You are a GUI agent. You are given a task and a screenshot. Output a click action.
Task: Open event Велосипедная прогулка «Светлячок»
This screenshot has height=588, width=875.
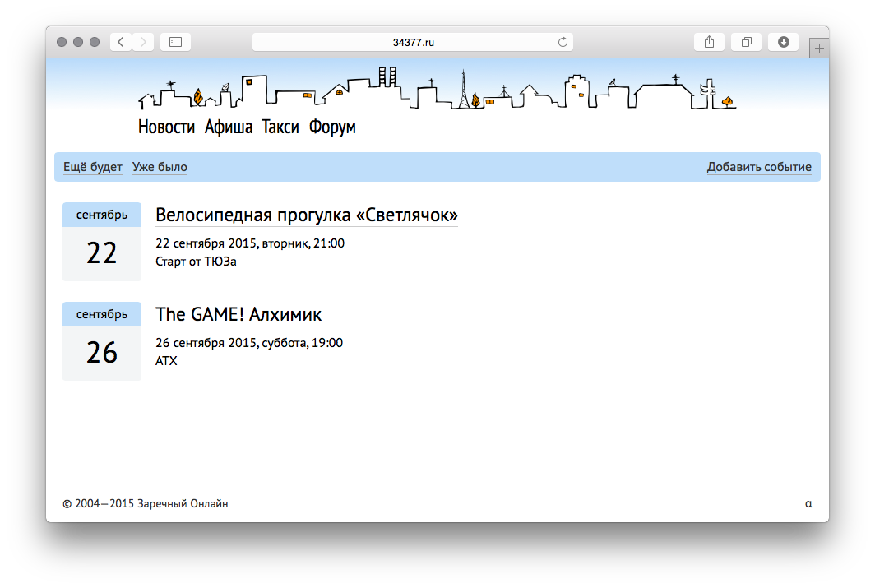pos(307,215)
